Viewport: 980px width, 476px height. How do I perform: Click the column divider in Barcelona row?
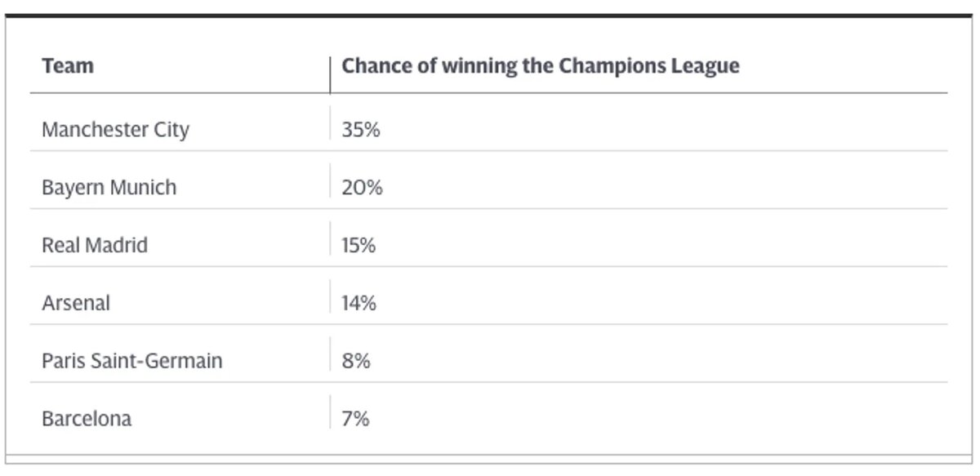330,412
